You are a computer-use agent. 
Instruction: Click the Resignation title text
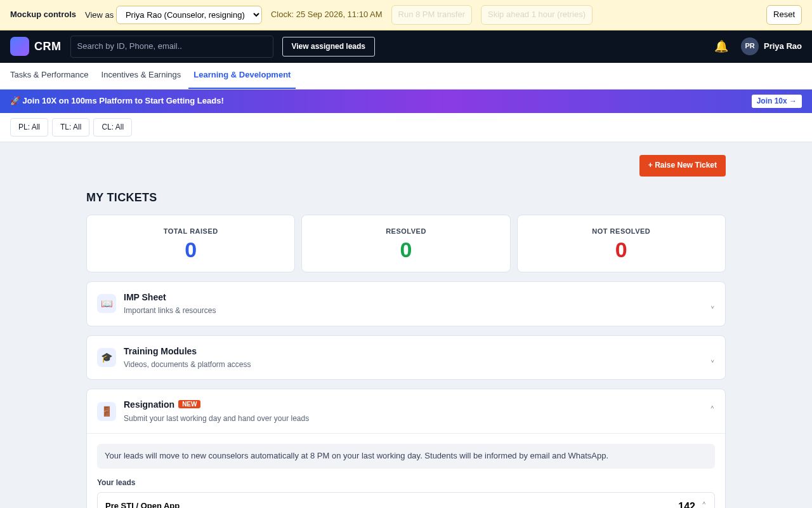coord(149,404)
